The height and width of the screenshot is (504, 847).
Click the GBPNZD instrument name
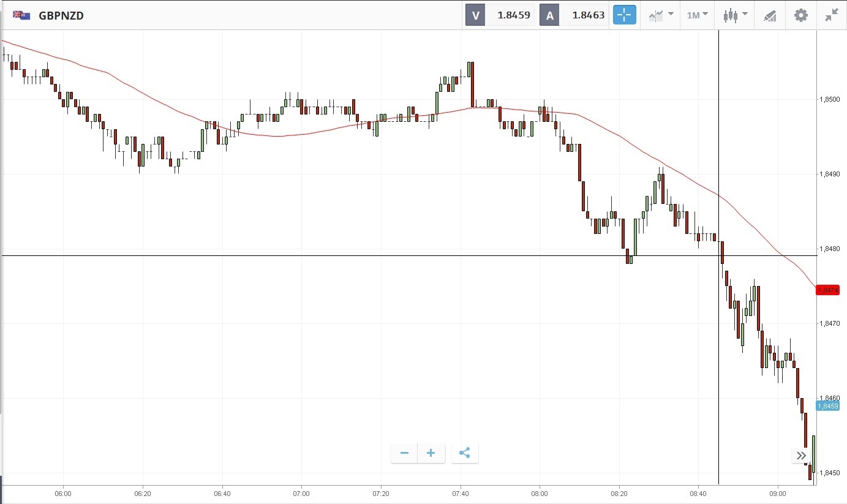[61, 15]
